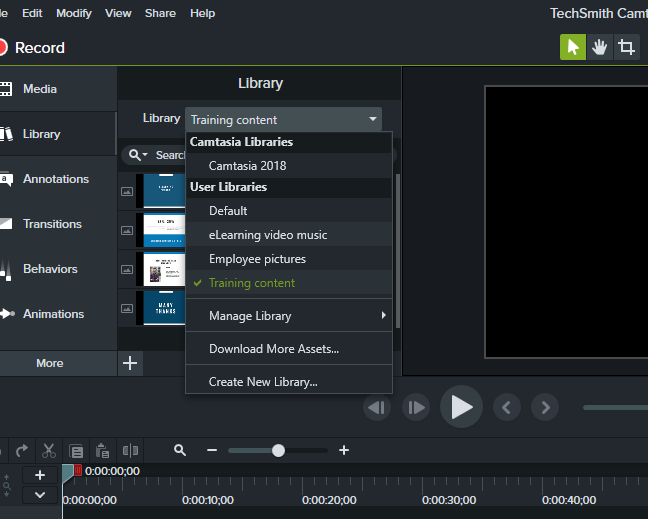Zoom out the timeline with minus button
648x519 pixels.
(x=212, y=450)
